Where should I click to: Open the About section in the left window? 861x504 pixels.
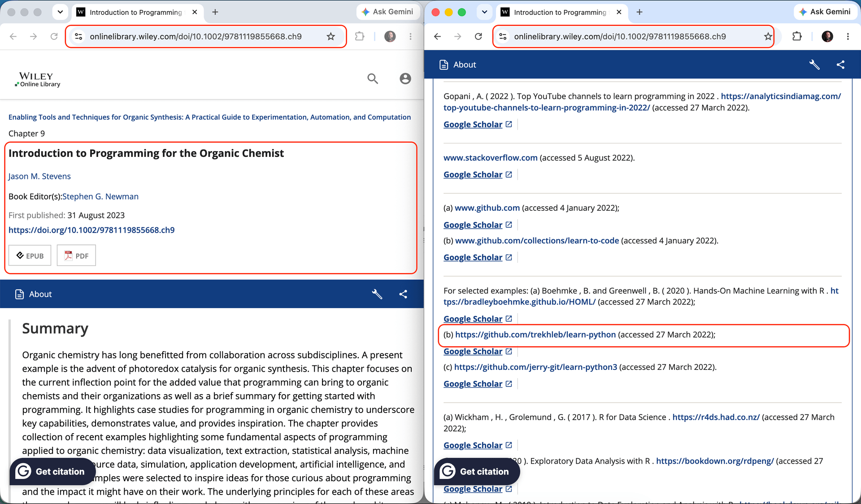[x=34, y=294]
